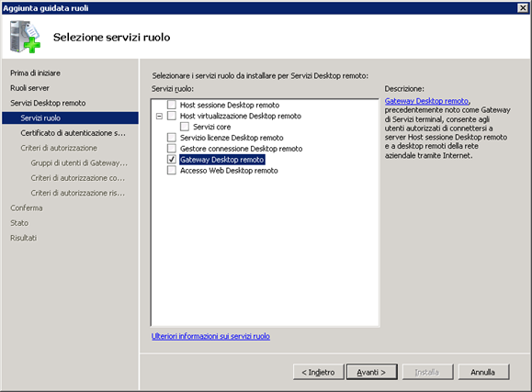Click the Avanti button

pyautogui.click(x=371, y=372)
